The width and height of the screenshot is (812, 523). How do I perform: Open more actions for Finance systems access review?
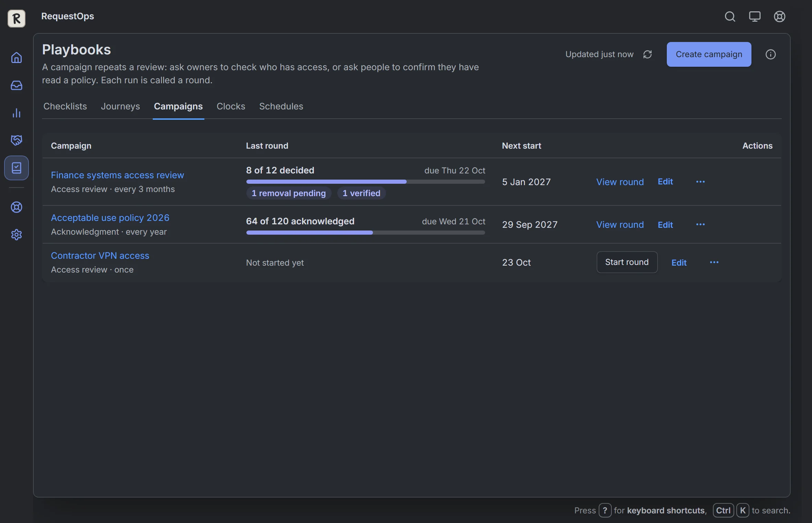[x=700, y=182]
